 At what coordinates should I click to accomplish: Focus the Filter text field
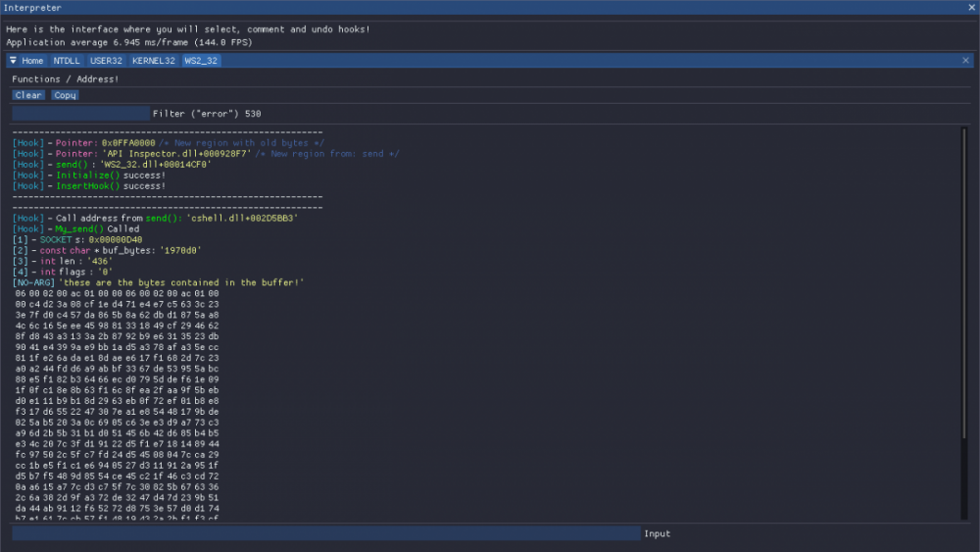80,114
